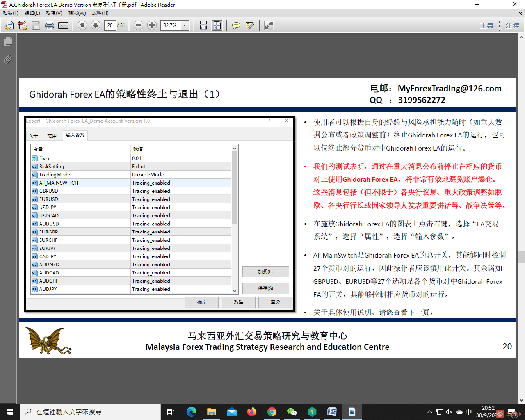The image size is (525, 420).
Task: Open Task View on the taskbar
Action: (171, 412)
